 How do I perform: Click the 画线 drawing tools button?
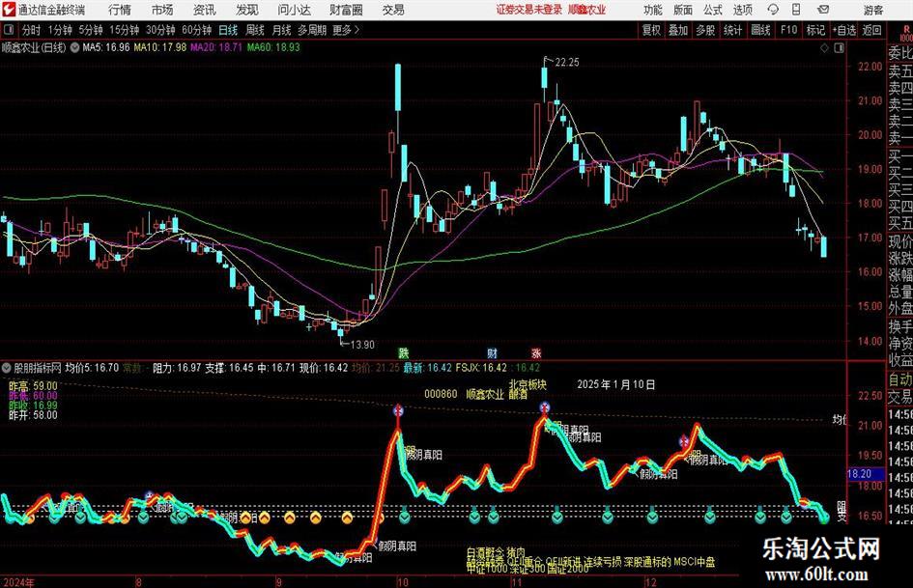[760, 30]
